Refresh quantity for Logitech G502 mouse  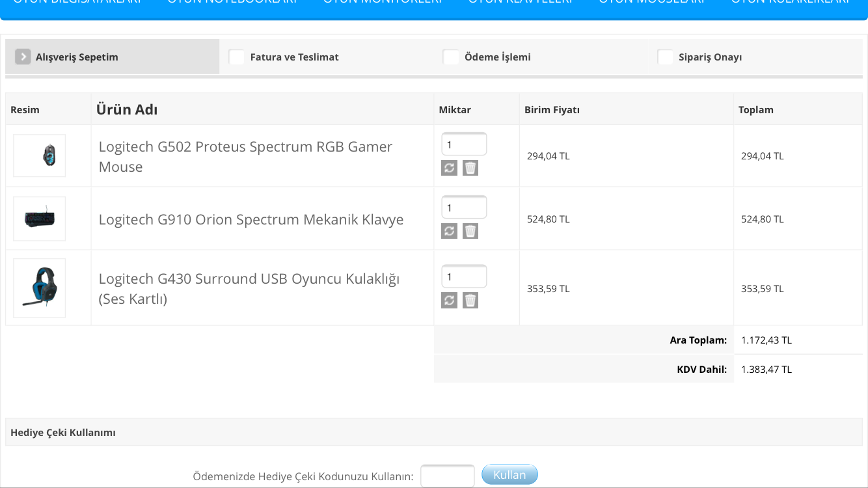(x=449, y=168)
